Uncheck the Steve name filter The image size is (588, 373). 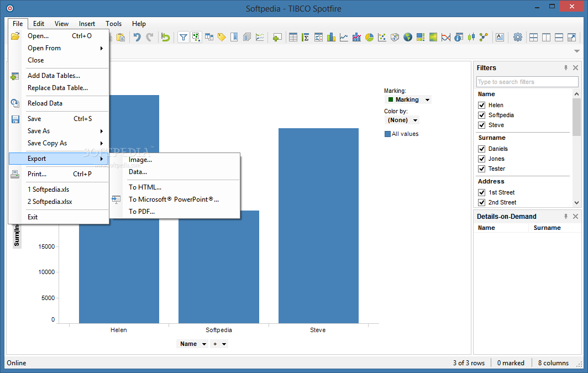coord(482,125)
